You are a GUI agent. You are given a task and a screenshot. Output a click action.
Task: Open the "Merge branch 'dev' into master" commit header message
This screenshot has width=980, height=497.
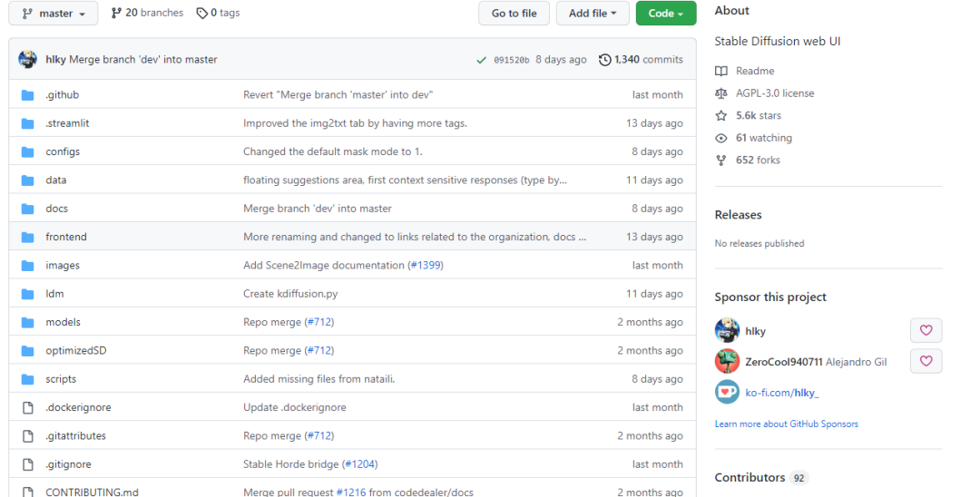(x=143, y=59)
